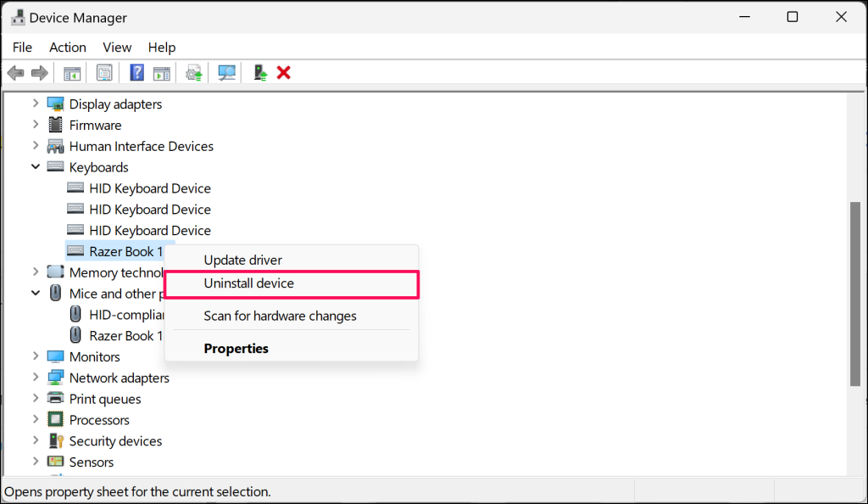Screen dimensions: 868x504
Task: Click Add/Enable device toolbar icon with green arrow
Action: [260, 73]
